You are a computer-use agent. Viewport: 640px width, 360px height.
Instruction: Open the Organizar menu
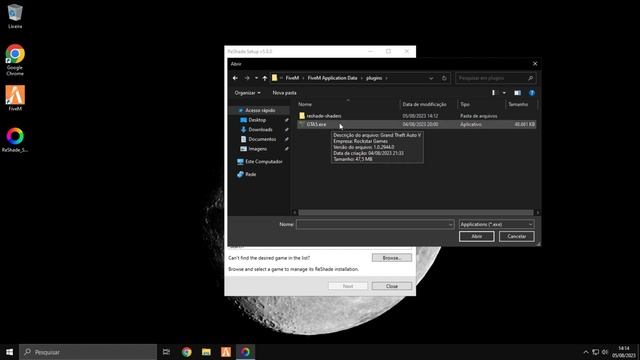(247, 93)
